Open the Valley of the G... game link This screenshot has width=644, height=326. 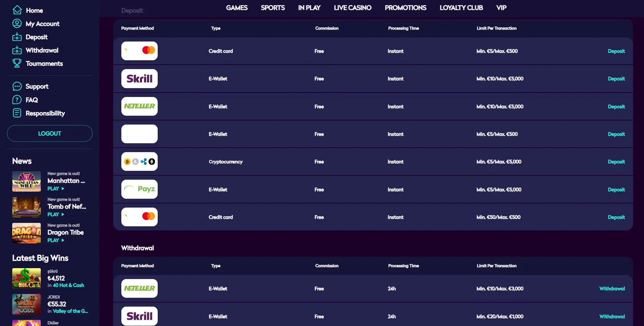point(70,311)
